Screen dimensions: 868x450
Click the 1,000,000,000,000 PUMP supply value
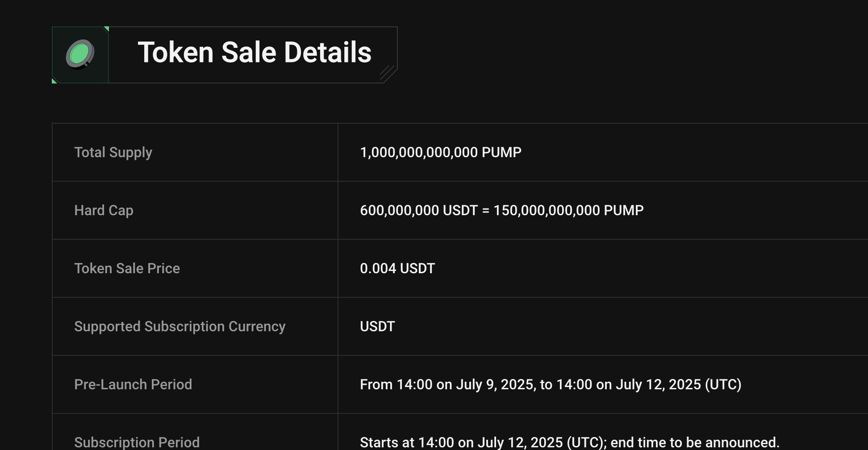pyautogui.click(x=440, y=152)
